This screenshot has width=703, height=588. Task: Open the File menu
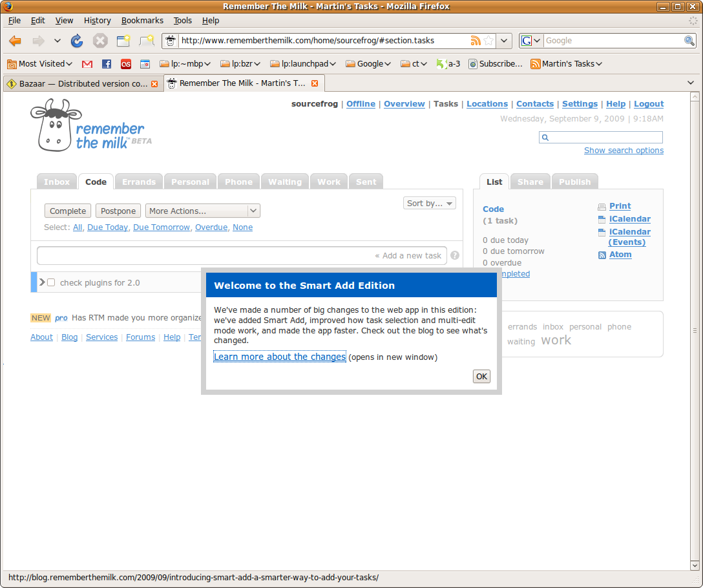click(14, 21)
